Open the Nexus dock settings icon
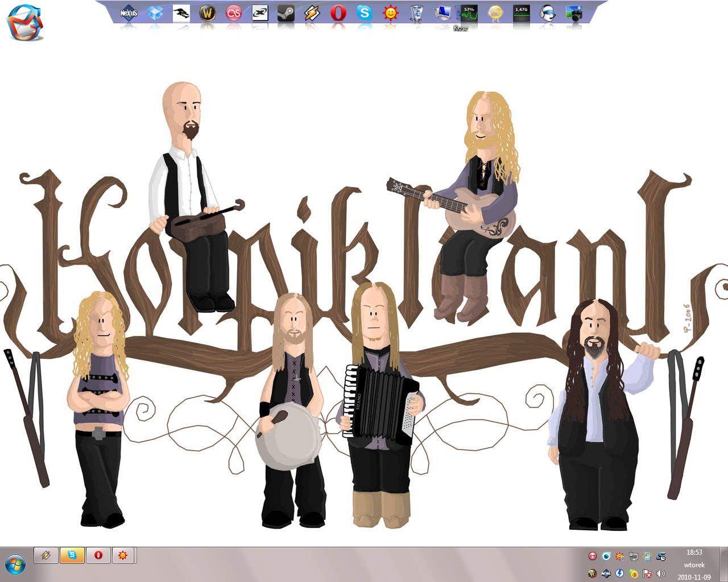The image size is (728, 582). 129,13
